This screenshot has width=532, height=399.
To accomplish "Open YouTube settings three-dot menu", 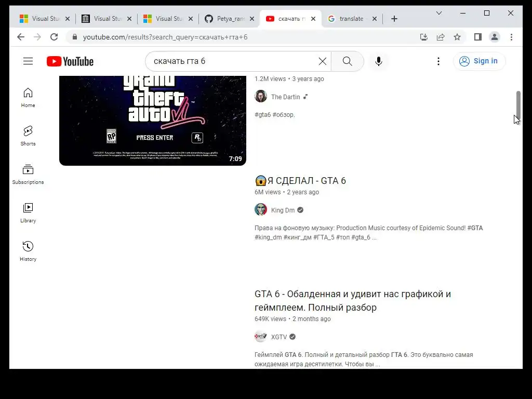I will point(438,61).
